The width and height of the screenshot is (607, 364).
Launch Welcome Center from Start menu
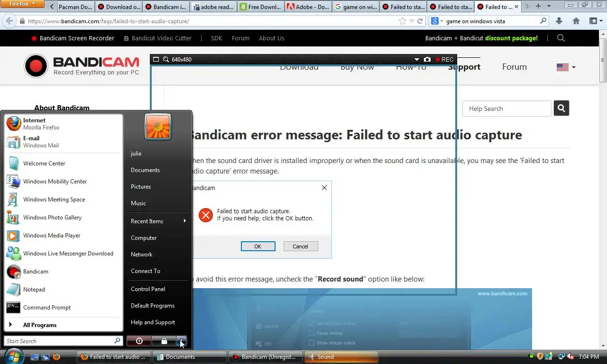click(64, 164)
